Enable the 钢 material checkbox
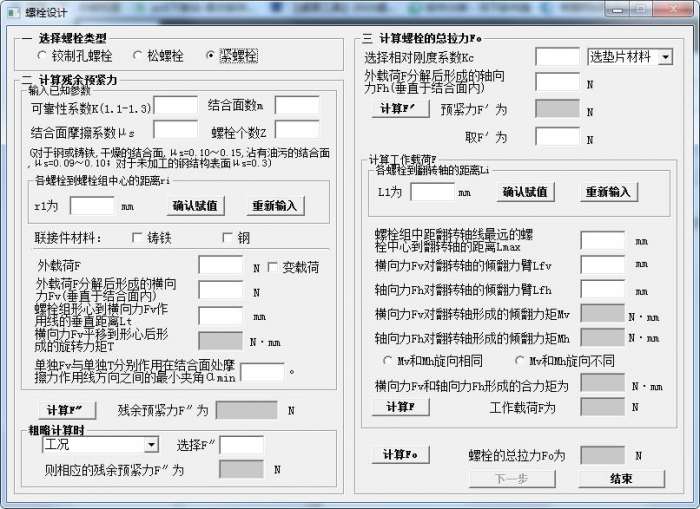 click(x=236, y=238)
